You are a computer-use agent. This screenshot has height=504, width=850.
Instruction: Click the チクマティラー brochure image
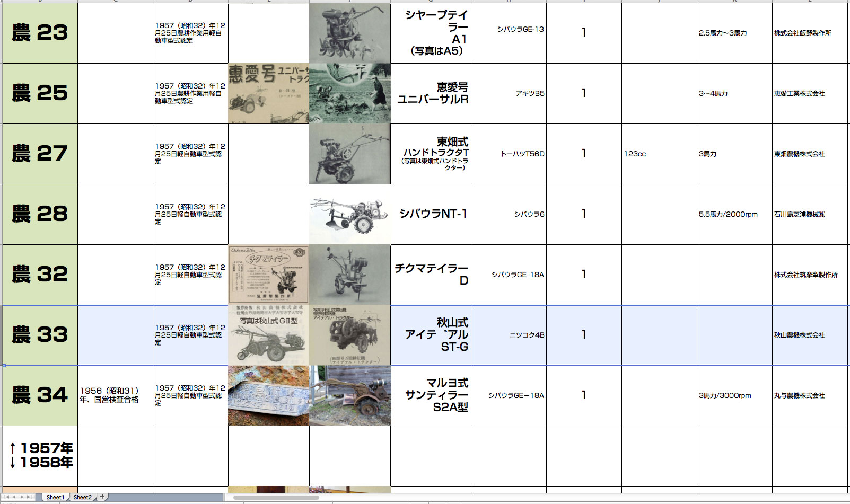pos(268,275)
